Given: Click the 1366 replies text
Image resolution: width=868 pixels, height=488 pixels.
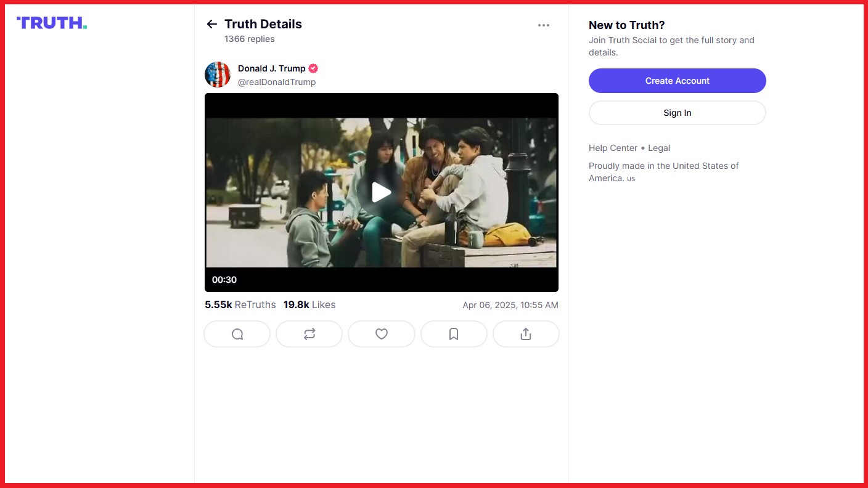Looking at the screenshot, I should pos(250,39).
